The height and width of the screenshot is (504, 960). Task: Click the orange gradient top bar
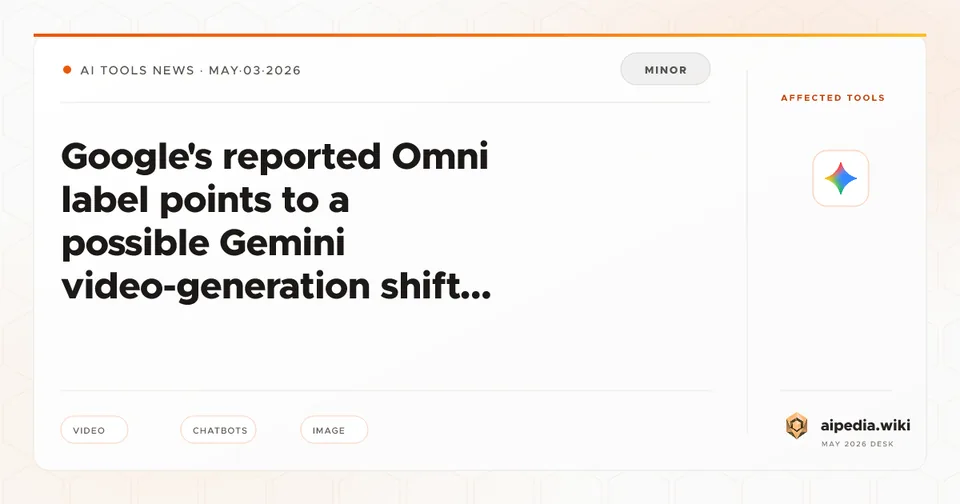pos(480,36)
